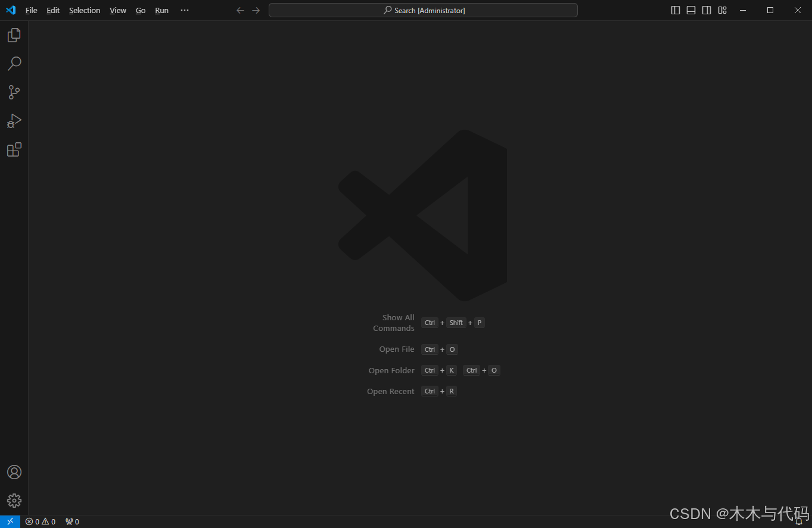Open the Search view in activity bar
This screenshot has height=528, width=812.
point(14,64)
